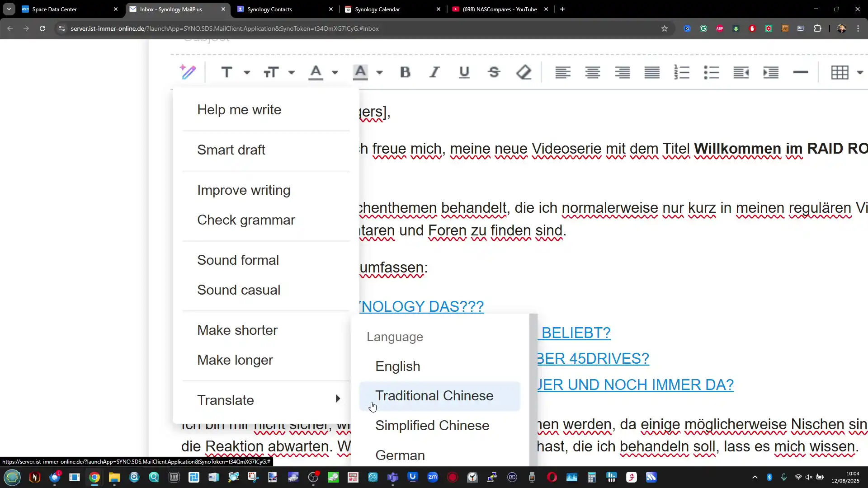Expand the table dropdown arrow
This screenshot has height=488, width=868.
pos(860,72)
